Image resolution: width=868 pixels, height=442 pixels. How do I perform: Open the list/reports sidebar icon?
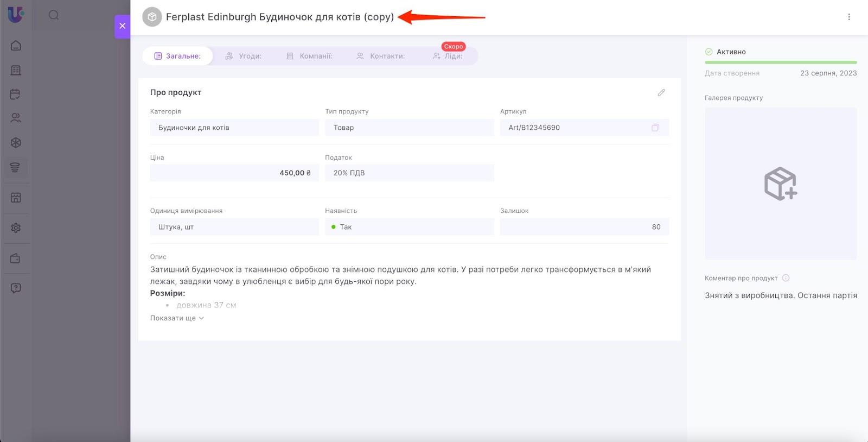(x=16, y=71)
